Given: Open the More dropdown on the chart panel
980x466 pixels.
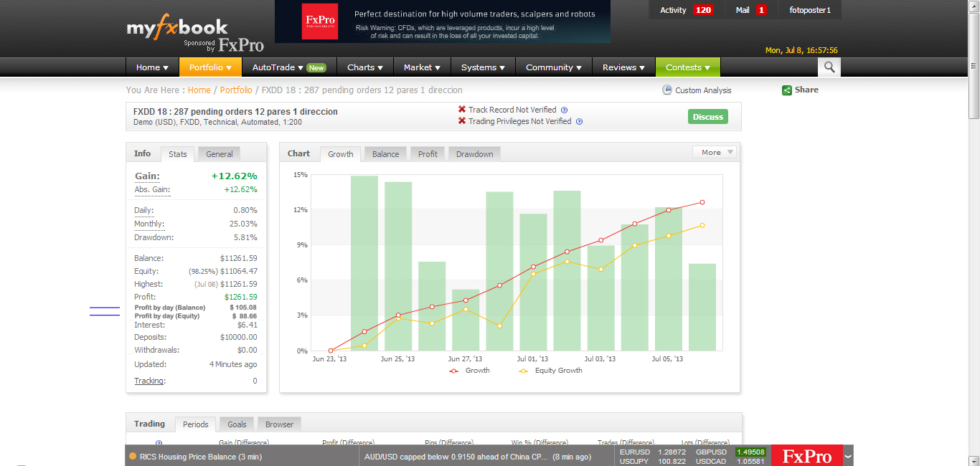Looking at the screenshot, I should (x=715, y=152).
